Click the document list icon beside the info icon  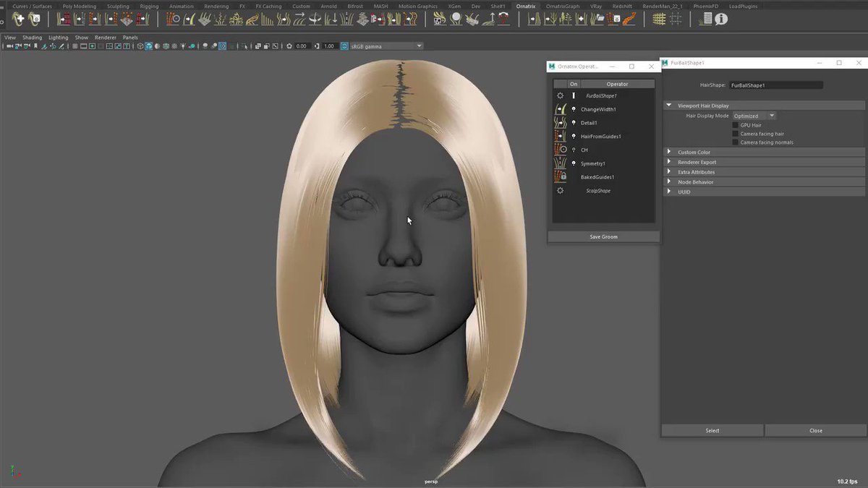pos(706,20)
